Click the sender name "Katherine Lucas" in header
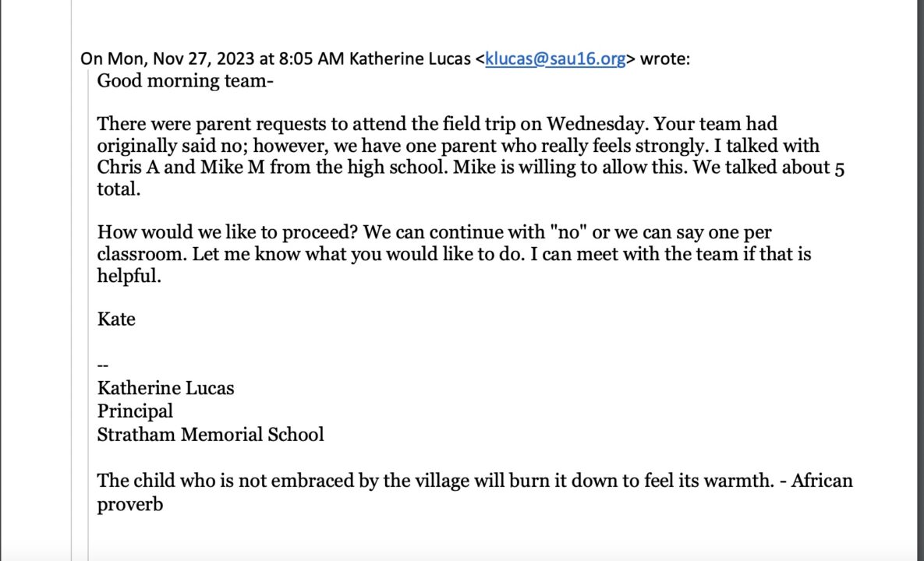 tap(410, 59)
